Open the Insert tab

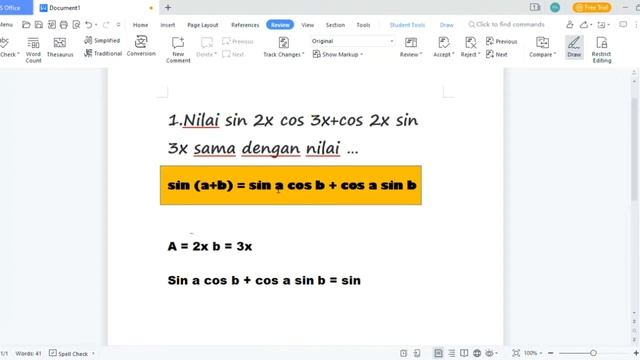[168, 25]
